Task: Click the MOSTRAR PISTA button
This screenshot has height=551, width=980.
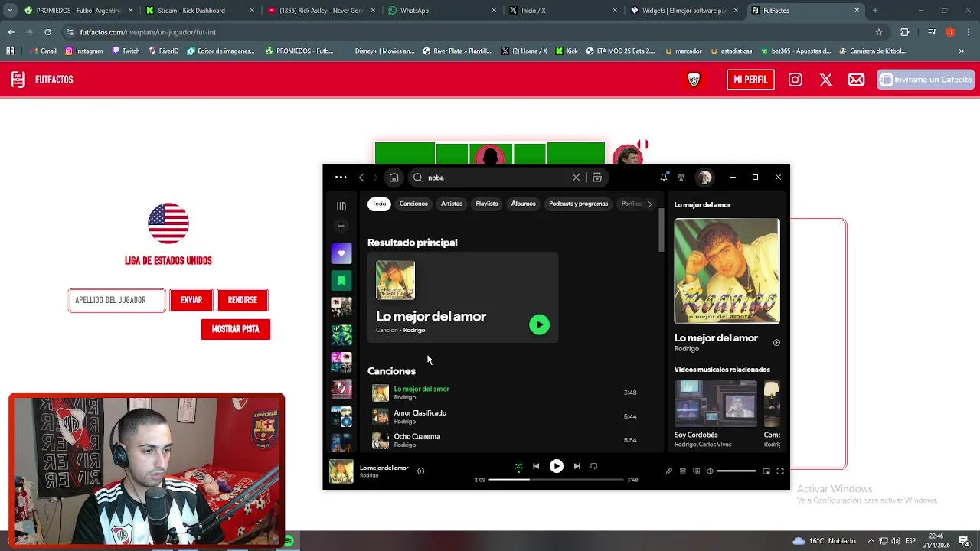Action: point(236,329)
